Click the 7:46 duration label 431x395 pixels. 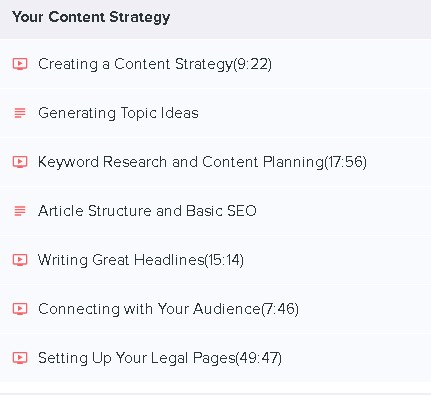click(280, 309)
